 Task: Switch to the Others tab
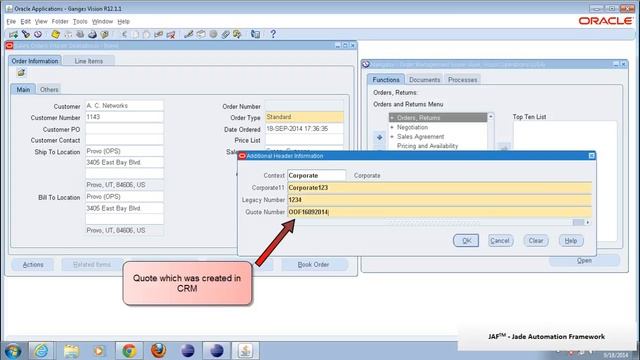[x=49, y=89]
